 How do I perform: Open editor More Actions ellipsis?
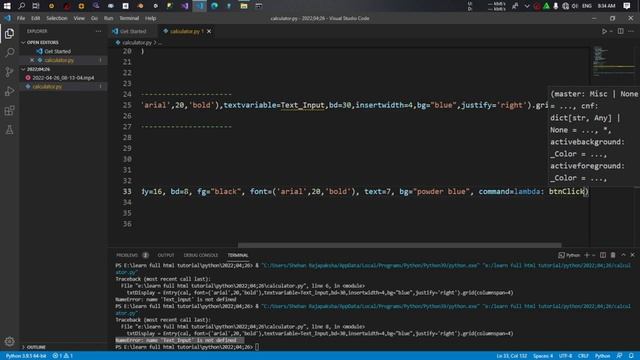click(x=631, y=31)
